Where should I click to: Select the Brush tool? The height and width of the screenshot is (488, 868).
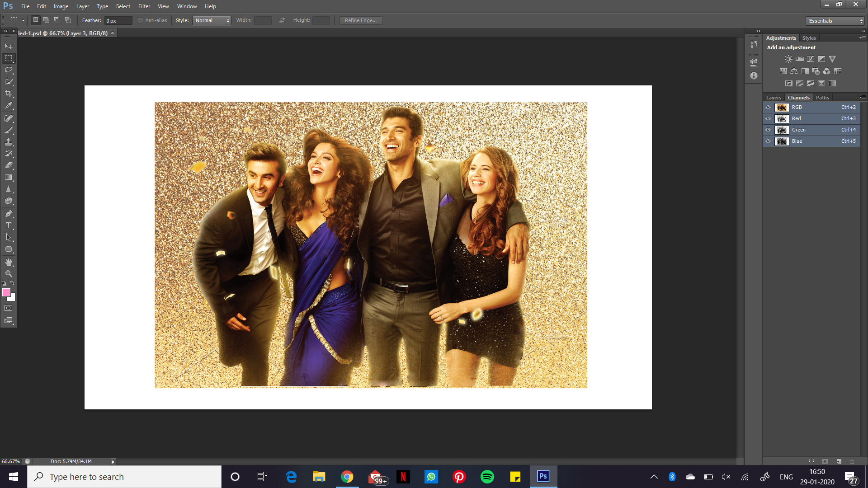click(9, 130)
